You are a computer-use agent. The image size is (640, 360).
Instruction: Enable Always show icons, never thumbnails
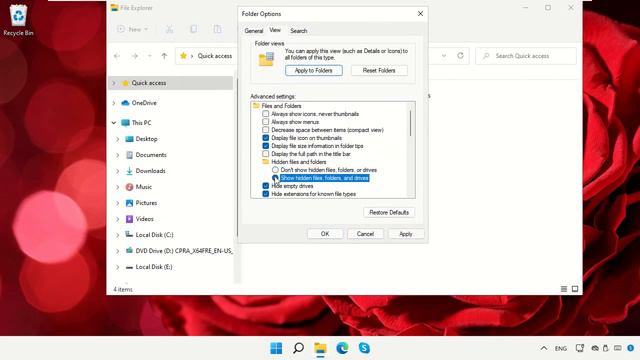click(x=266, y=114)
